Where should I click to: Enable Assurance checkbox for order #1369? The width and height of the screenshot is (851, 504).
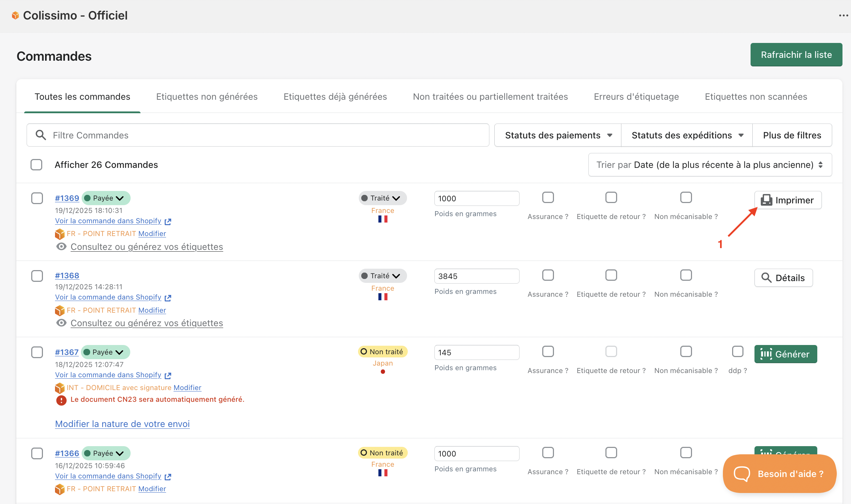click(548, 197)
